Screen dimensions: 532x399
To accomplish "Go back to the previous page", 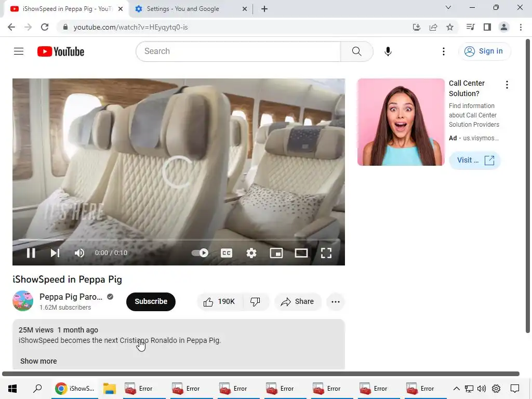I will click(x=11, y=27).
